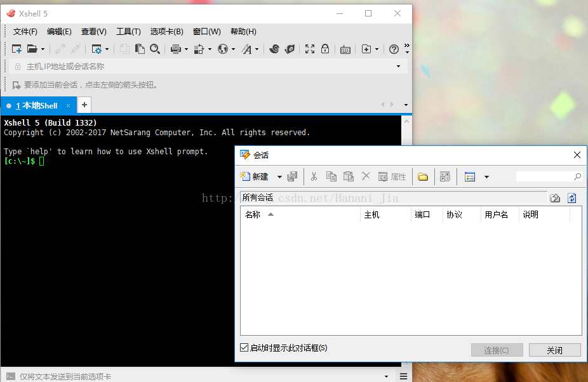
Task: Sort sessions by 端口 column header
Action: tap(427, 214)
